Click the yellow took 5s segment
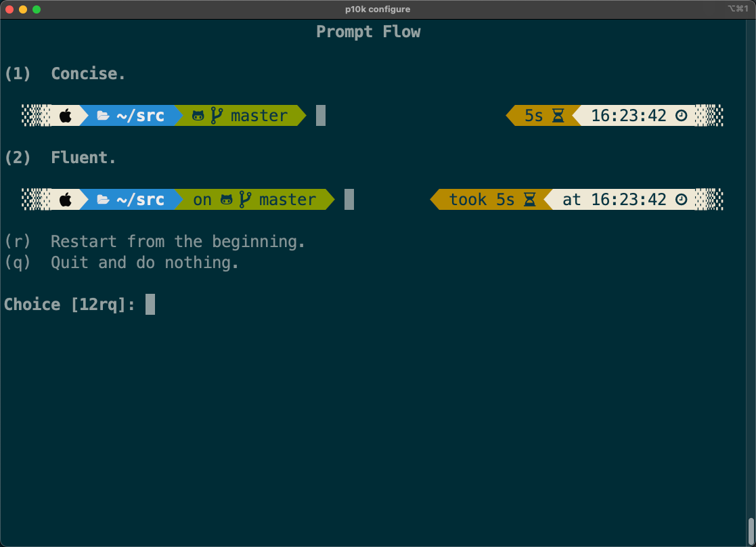This screenshot has width=756, height=547. coord(481,200)
